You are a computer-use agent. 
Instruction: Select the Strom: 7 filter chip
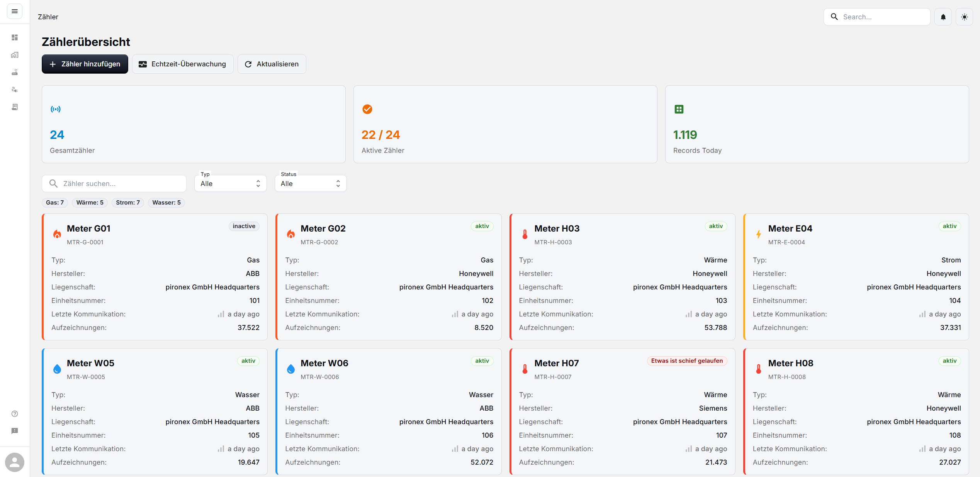coord(128,203)
